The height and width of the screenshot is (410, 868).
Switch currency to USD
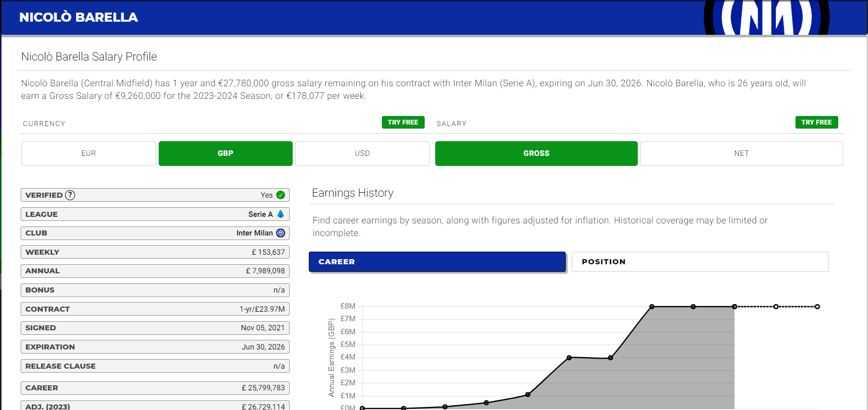362,153
